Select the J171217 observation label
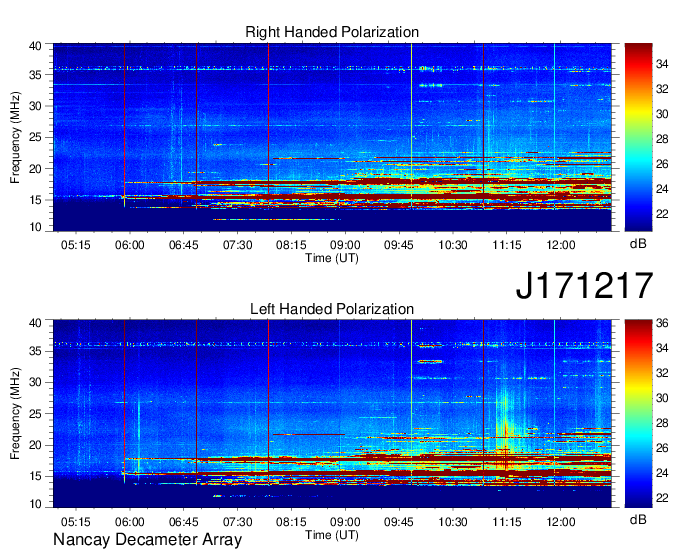The height and width of the screenshot is (552, 680). [584, 285]
